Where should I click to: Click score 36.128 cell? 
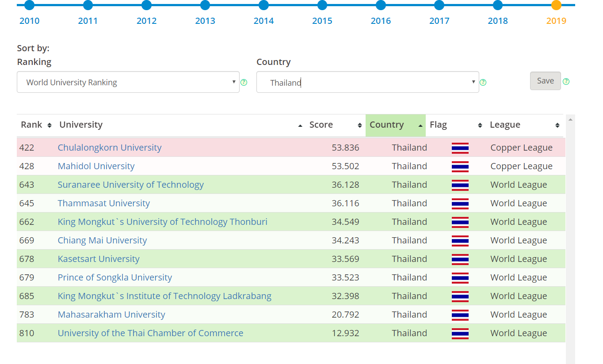pyautogui.click(x=346, y=185)
